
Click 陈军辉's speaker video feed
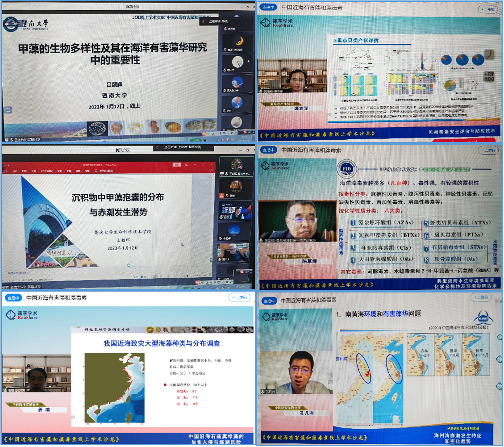coord(297,222)
